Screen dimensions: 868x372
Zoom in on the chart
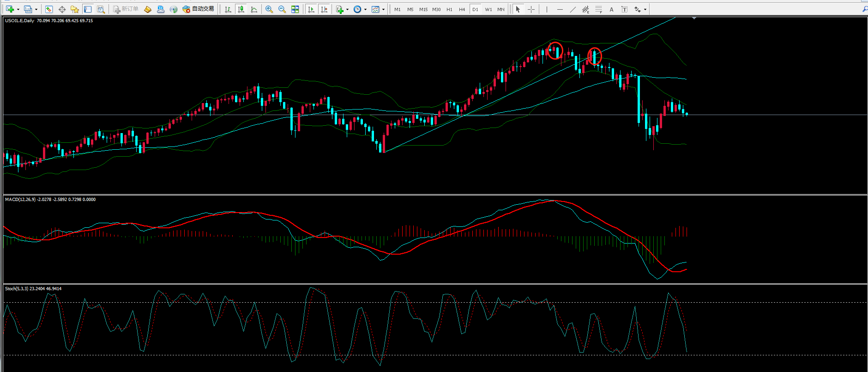269,9
